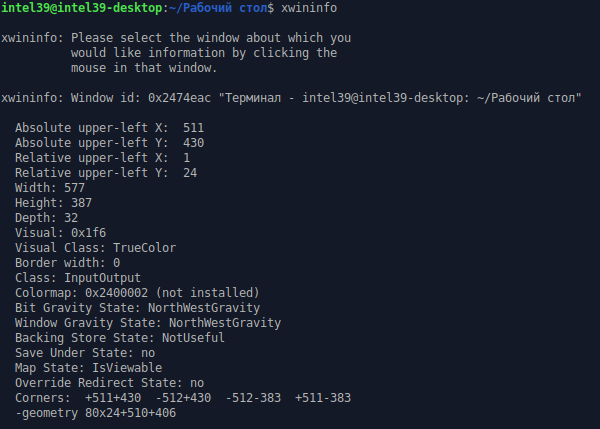Click the Map State: IsViewable line
The width and height of the screenshot is (600, 429).
tap(88, 368)
